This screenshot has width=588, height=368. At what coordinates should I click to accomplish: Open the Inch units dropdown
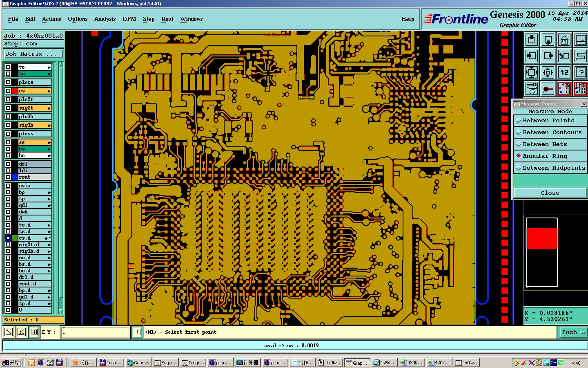tap(573, 332)
